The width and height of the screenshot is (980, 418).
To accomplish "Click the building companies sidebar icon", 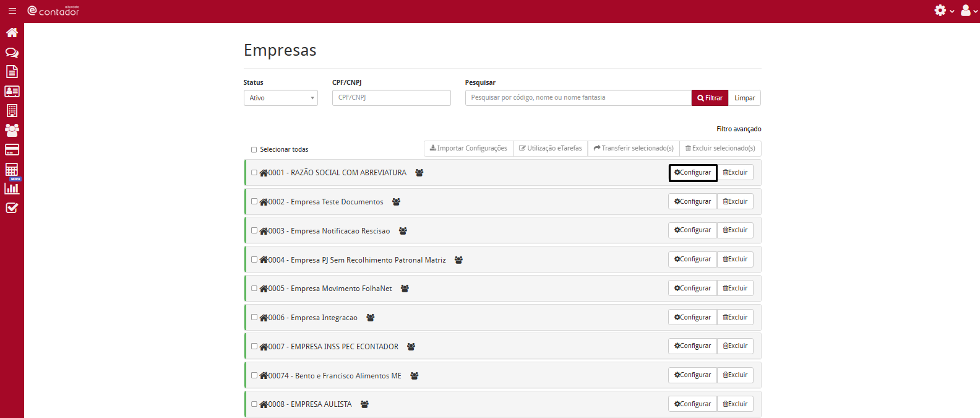I will (x=12, y=111).
